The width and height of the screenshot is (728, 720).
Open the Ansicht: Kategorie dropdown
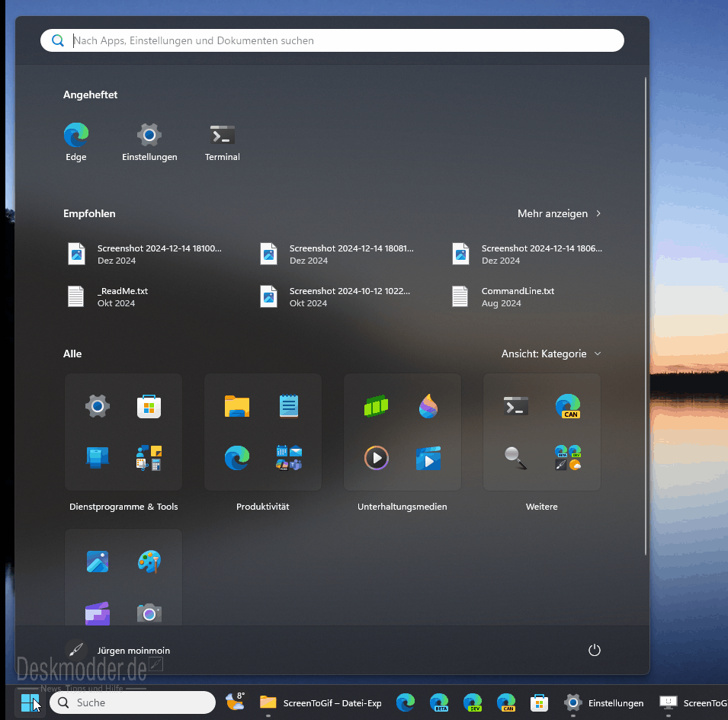(x=551, y=354)
